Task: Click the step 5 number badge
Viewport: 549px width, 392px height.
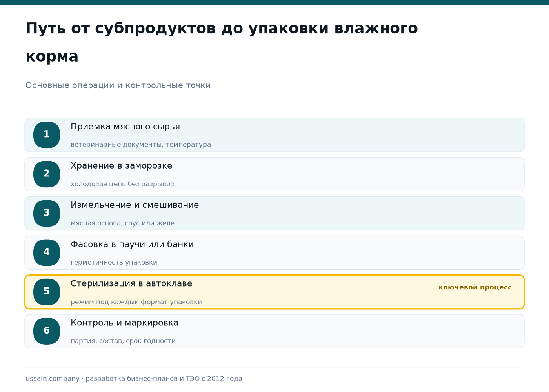Action: pyautogui.click(x=47, y=292)
